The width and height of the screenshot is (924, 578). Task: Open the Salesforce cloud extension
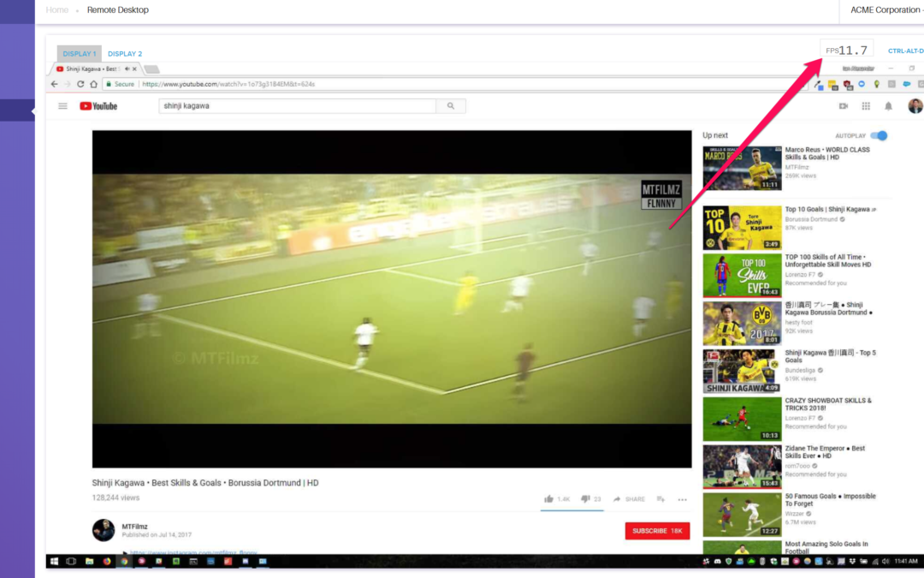click(x=907, y=84)
